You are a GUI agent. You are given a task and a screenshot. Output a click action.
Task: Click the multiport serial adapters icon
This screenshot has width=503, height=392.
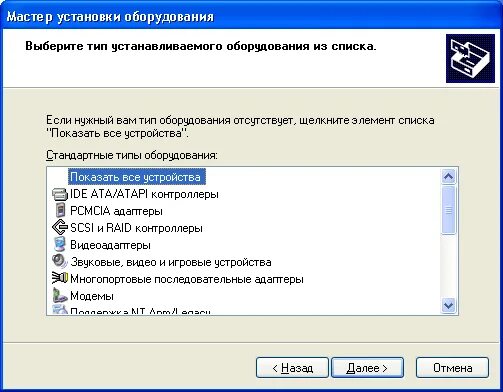(x=60, y=278)
